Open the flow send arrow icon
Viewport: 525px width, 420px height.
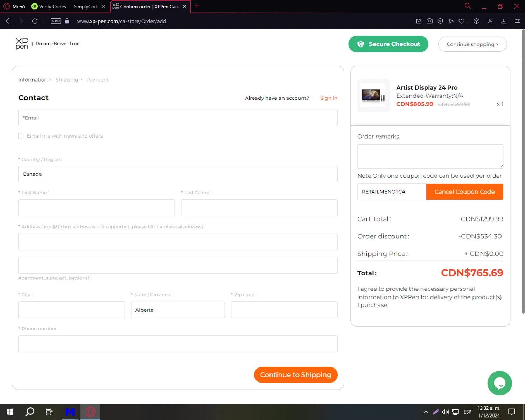[x=451, y=21]
